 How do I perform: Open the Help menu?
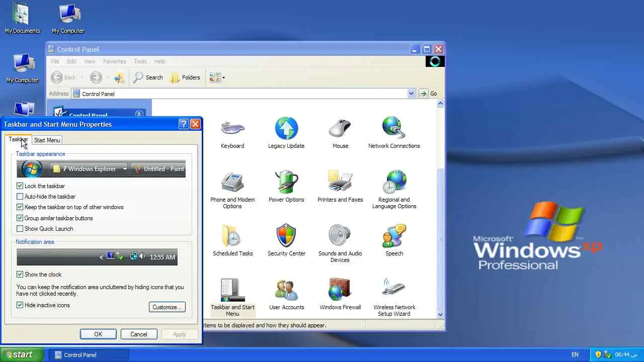pyautogui.click(x=160, y=61)
